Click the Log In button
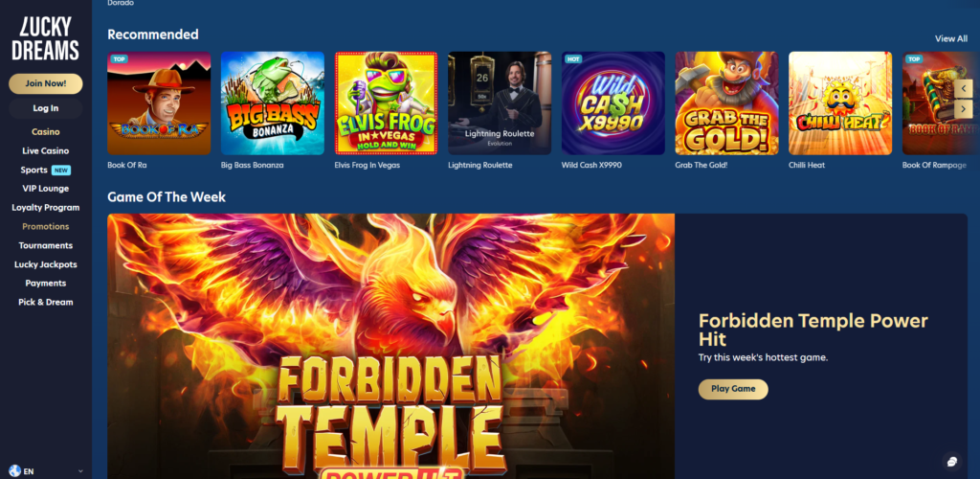The height and width of the screenshot is (479, 980). 46,108
